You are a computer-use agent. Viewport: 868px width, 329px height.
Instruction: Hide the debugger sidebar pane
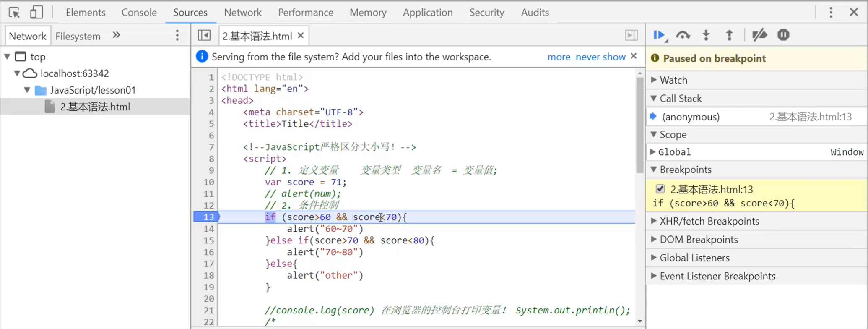tap(632, 35)
